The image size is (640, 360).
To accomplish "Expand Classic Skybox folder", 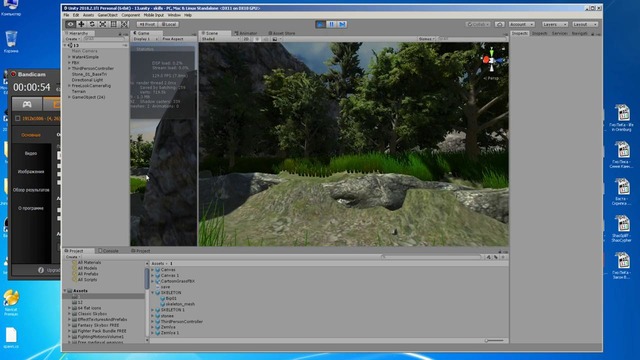I will click(69, 314).
